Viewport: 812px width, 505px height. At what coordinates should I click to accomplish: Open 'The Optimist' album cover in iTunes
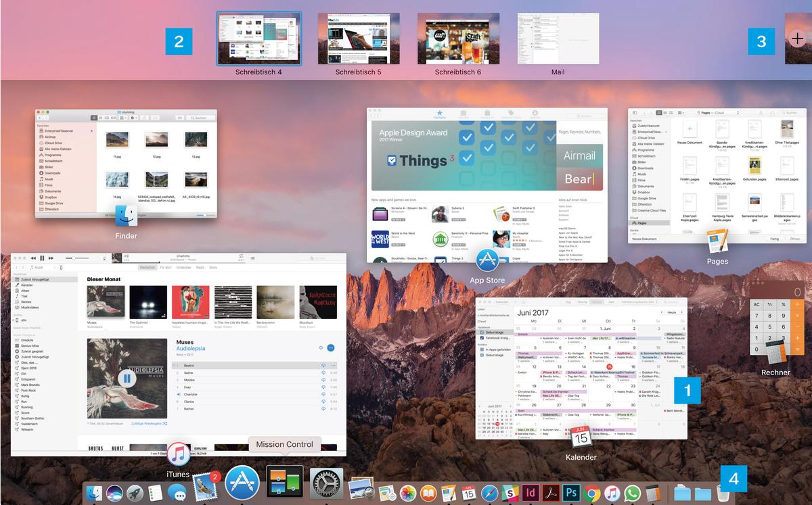148,302
